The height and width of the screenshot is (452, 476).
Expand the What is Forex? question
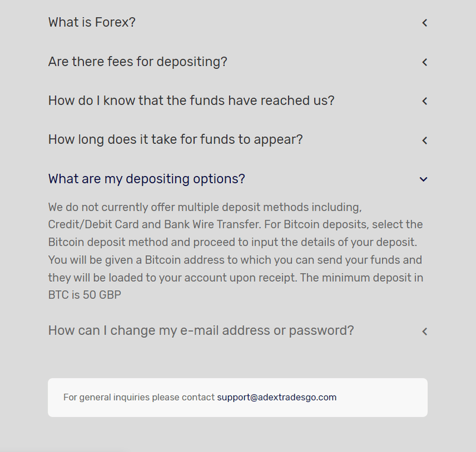pos(92,22)
